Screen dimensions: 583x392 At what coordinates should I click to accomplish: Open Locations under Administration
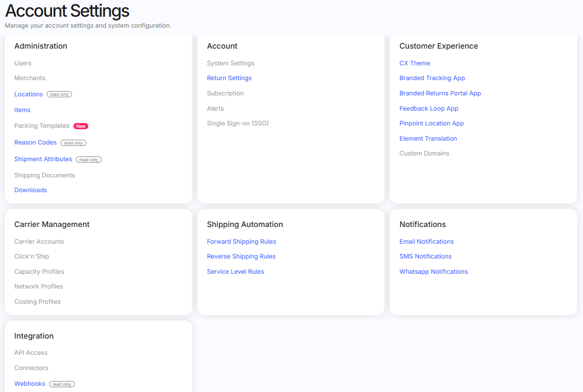tap(29, 94)
